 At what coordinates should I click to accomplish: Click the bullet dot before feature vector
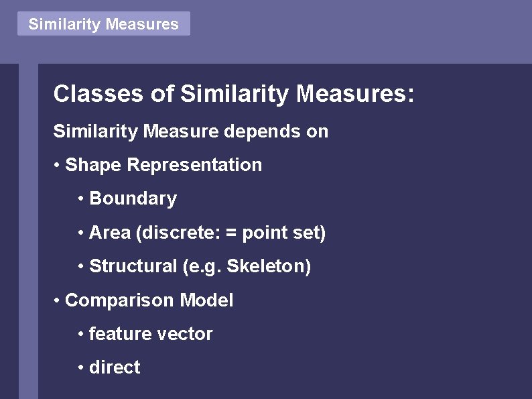point(80,335)
